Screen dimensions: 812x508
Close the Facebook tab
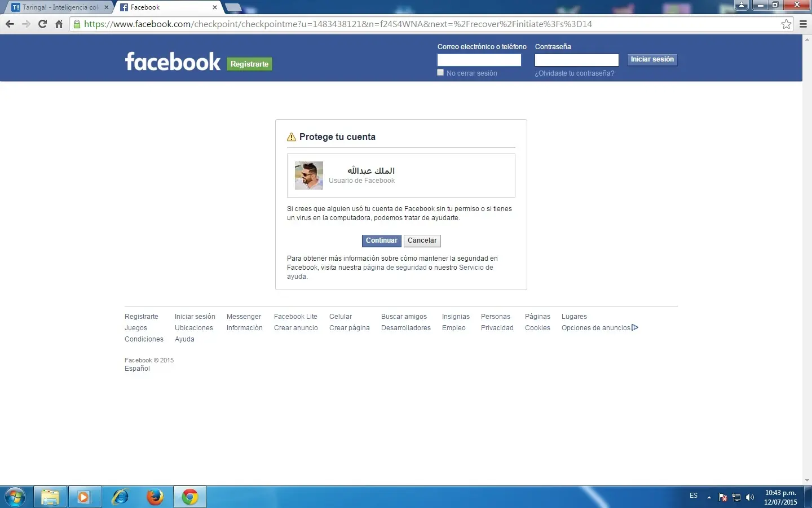point(215,7)
